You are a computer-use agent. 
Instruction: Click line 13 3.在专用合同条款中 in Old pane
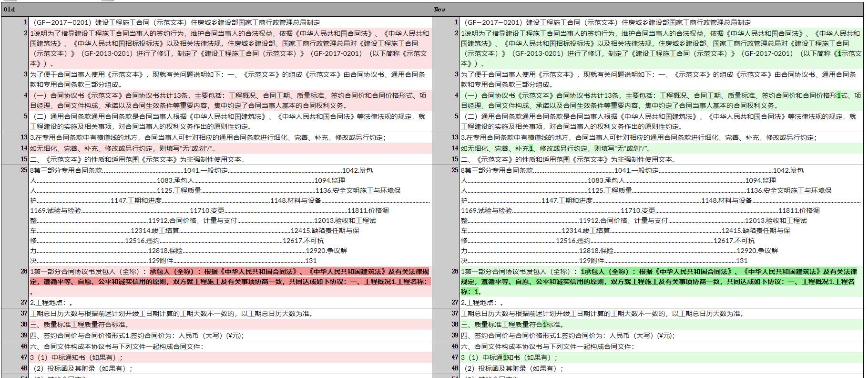(230, 137)
